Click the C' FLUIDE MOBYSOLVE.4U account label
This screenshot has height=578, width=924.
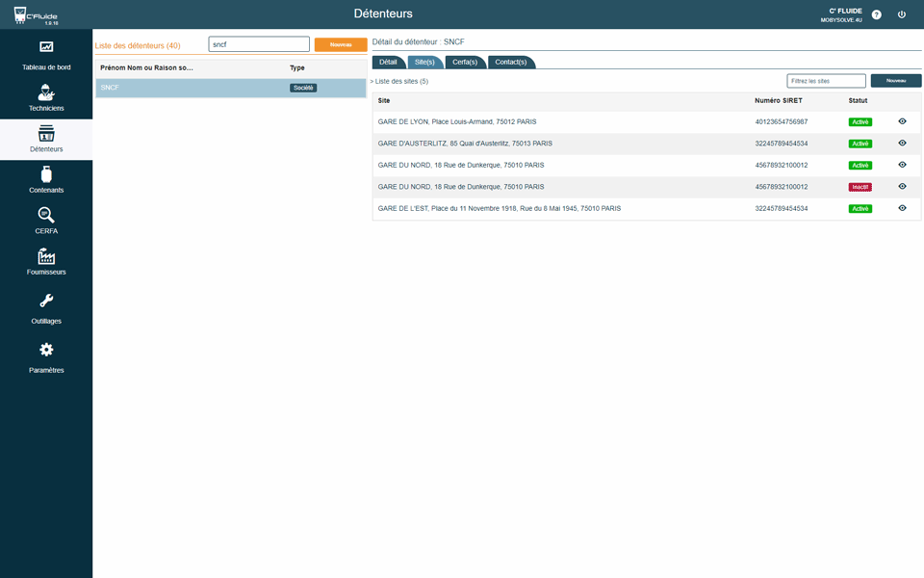pyautogui.click(x=841, y=15)
